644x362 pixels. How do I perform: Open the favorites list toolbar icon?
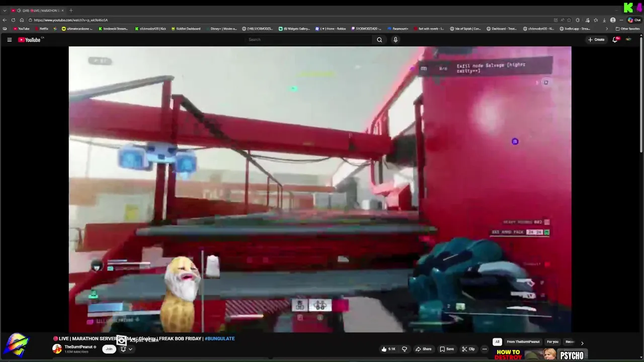596,20
